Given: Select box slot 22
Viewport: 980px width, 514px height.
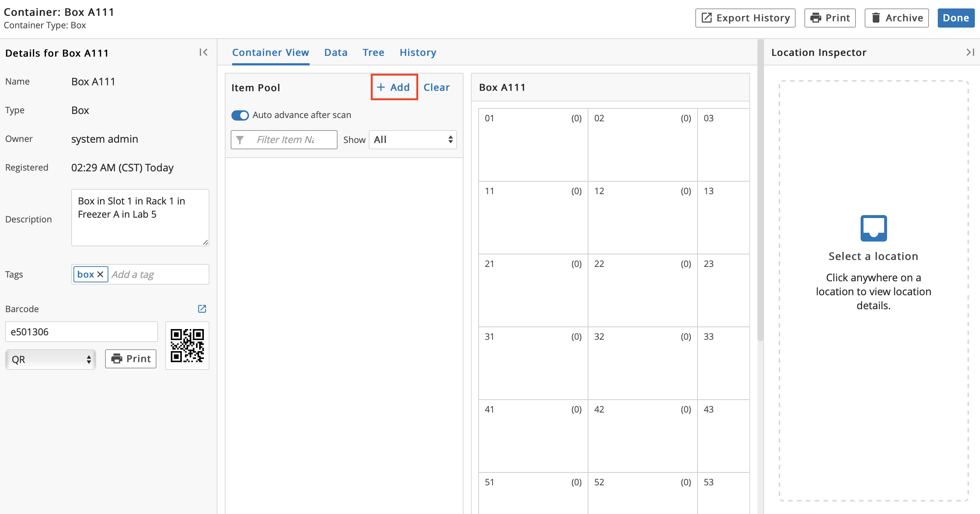Looking at the screenshot, I should click(x=642, y=290).
